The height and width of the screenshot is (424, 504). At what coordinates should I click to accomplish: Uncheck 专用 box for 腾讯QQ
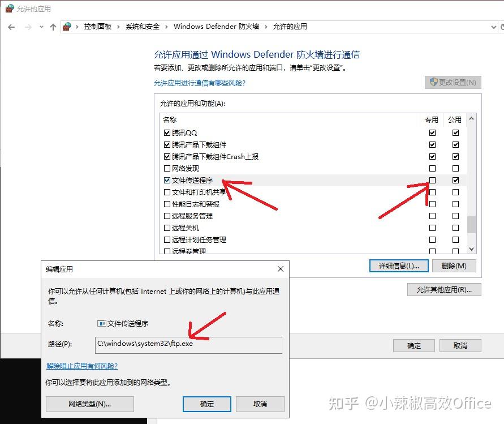tap(432, 132)
